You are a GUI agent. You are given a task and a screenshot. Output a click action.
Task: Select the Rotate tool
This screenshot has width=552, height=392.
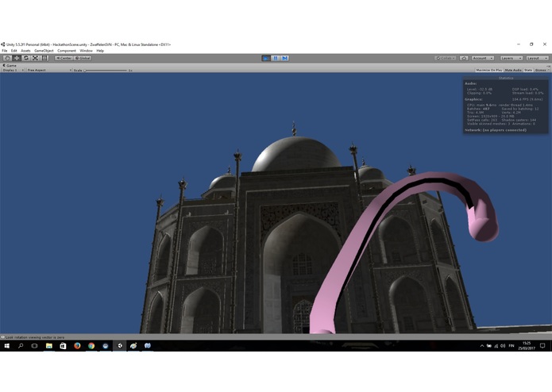(x=25, y=58)
